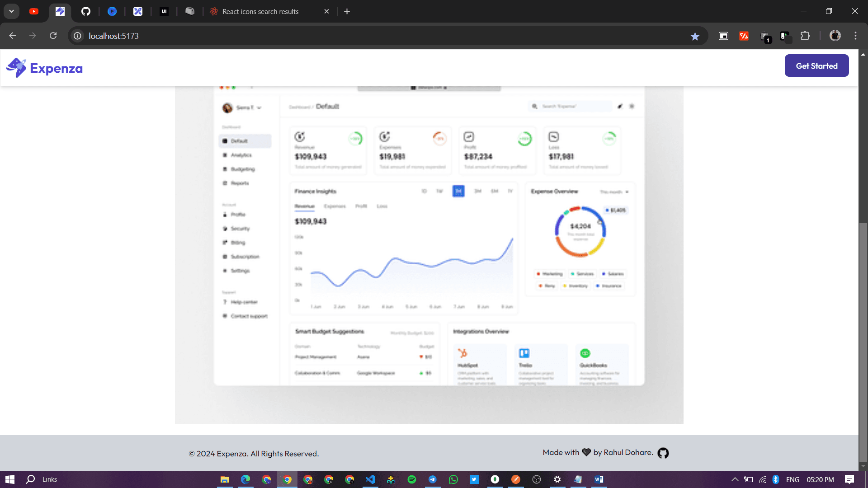Expand the browser extensions puzzle menu
The height and width of the screenshot is (488, 868).
[806, 36]
